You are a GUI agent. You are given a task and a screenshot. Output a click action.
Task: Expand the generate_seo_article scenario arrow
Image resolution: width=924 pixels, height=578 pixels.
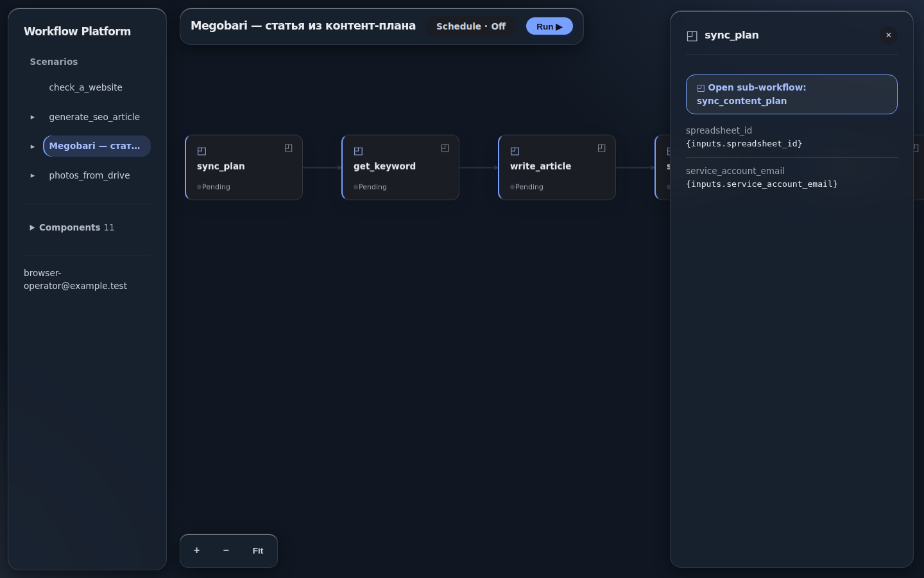pyautogui.click(x=33, y=117)
